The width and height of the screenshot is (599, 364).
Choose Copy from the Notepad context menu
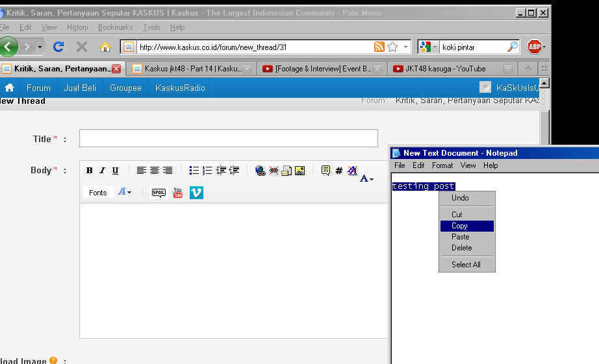pyautogui.click(x=467, y=226)
